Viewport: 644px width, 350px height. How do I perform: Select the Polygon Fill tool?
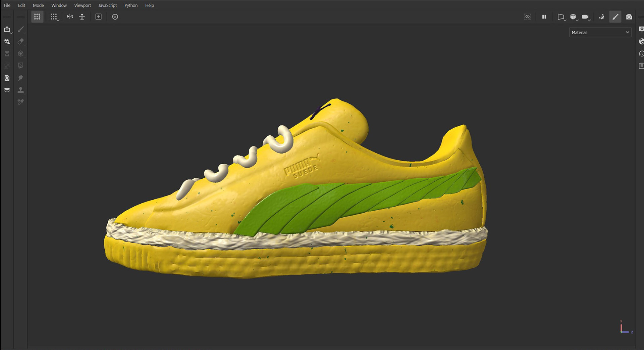21,66
